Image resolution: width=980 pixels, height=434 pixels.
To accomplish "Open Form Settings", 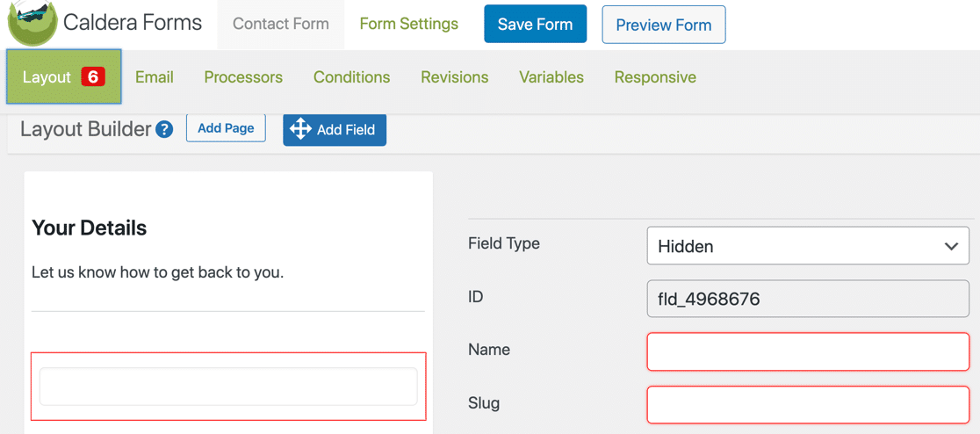I will [x=408, y=25].
